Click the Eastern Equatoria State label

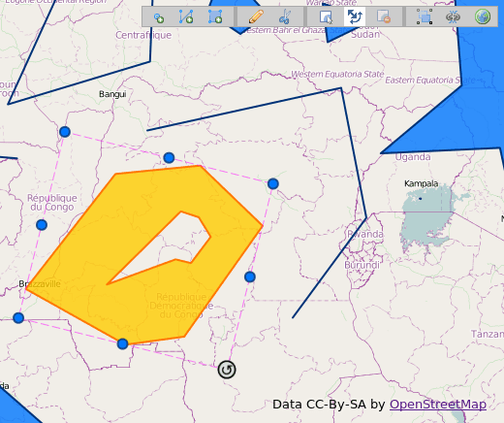tap(429, 80)
